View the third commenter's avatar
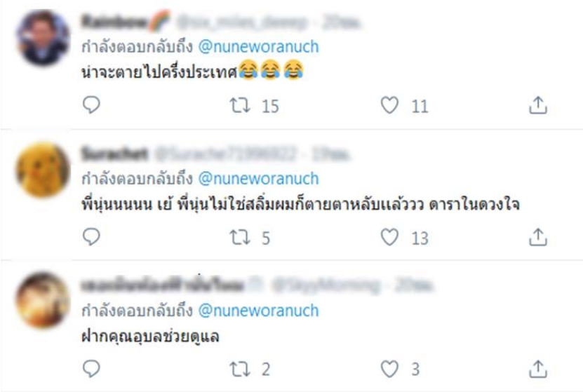 [43, 301]
